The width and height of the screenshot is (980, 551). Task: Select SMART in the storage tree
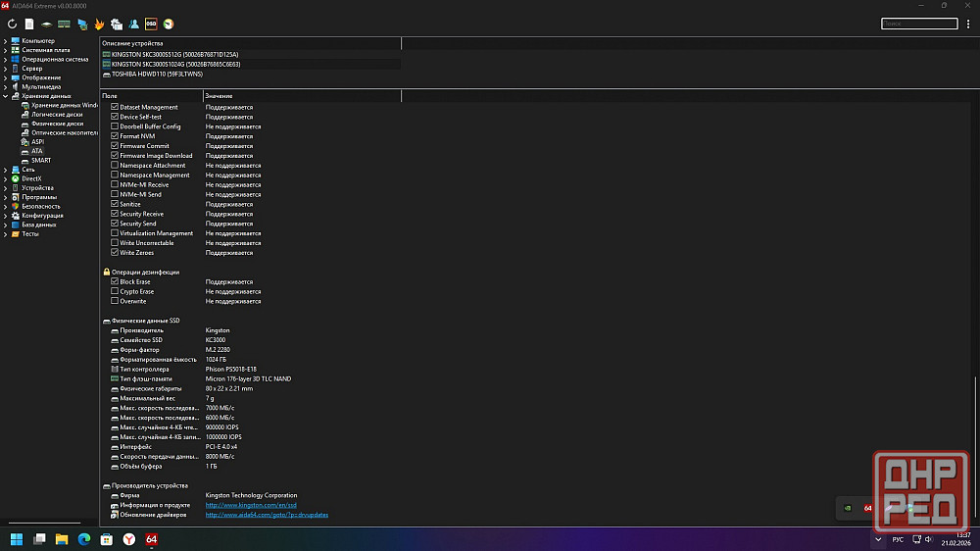(x=40, y=160)
